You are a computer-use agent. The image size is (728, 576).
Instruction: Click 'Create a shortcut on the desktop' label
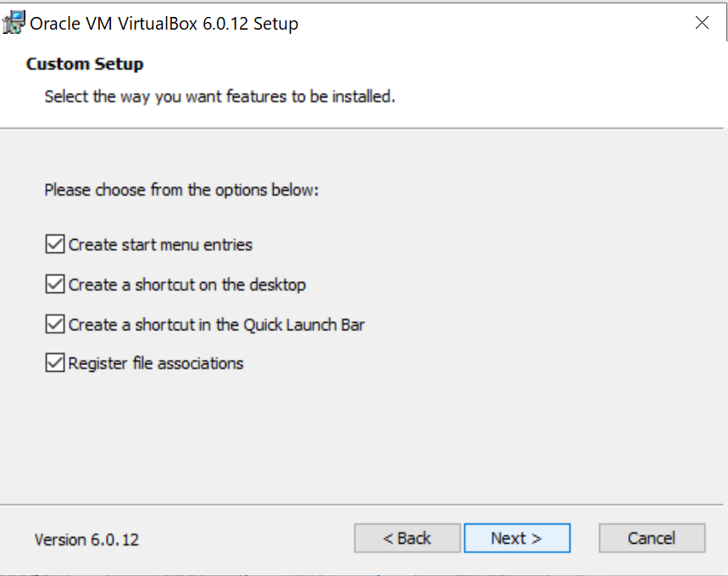186,285
